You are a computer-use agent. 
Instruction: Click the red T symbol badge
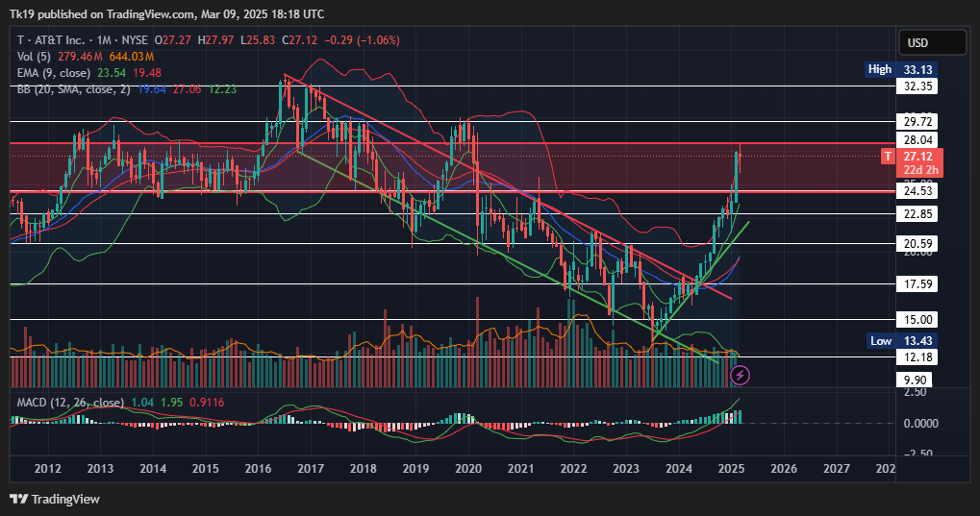[888, 157]
